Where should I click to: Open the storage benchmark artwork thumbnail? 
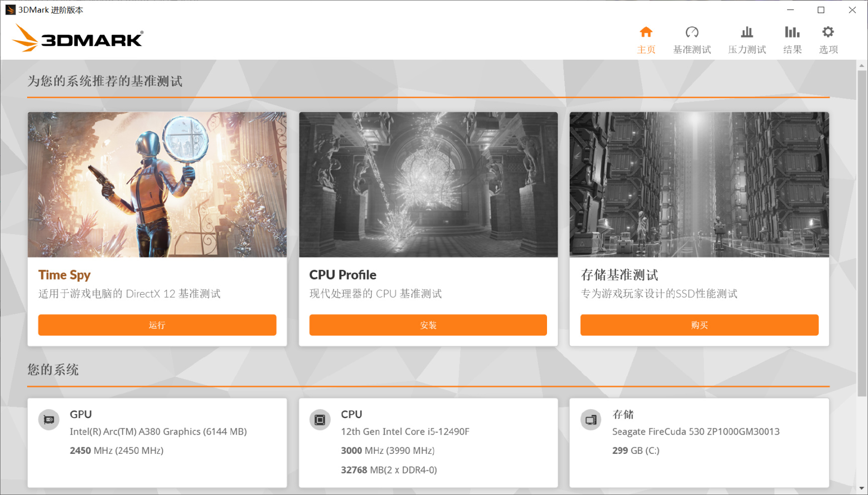[x=699, y=185]
